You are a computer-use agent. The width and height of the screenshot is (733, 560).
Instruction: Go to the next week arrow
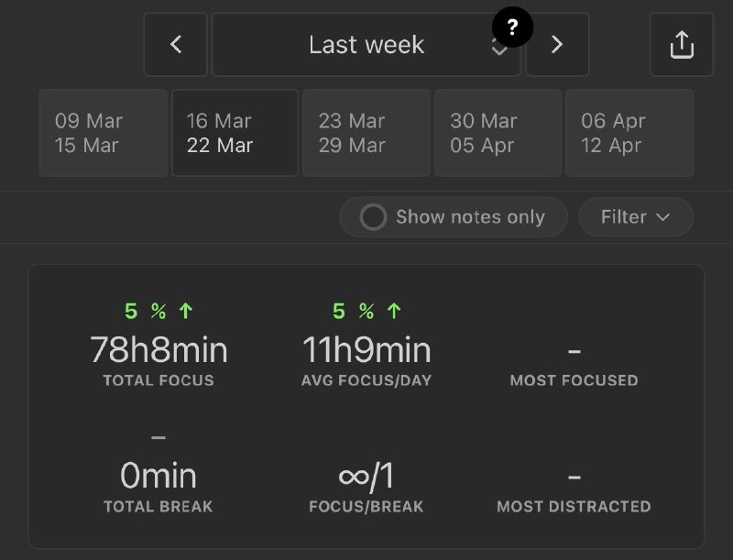tap(557, 44)
